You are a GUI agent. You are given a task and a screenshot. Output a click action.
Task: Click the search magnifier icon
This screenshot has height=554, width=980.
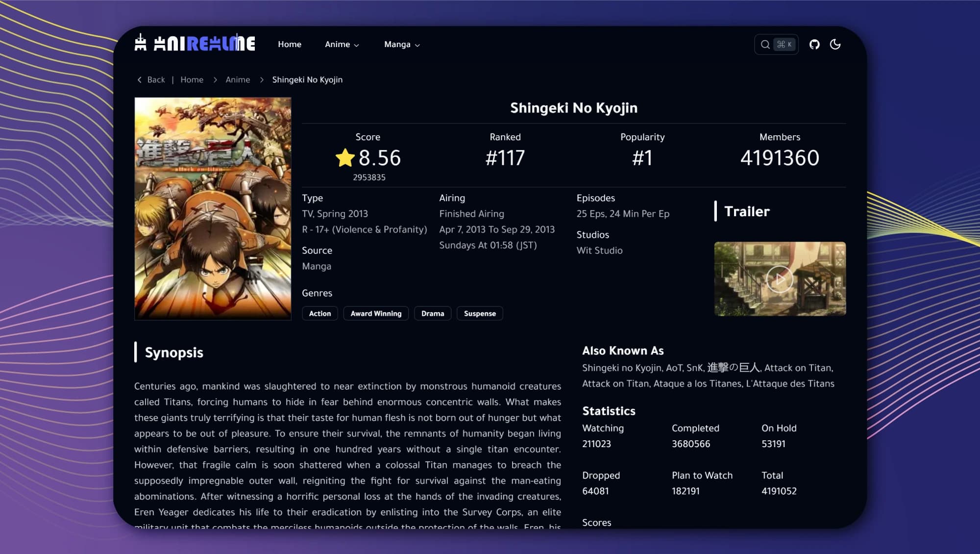(x=765, y=45)
